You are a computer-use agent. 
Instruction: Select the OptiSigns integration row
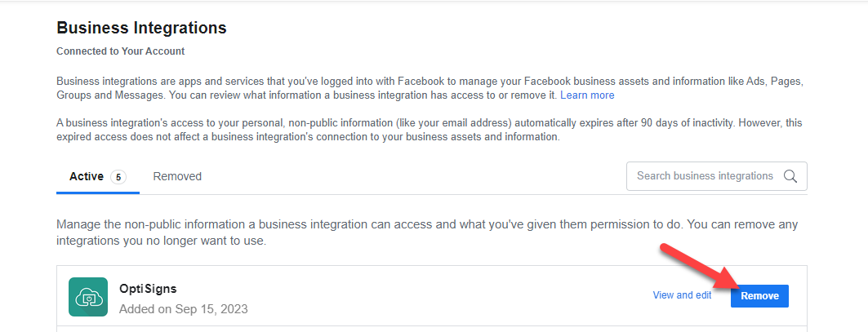click(x=432, y=296)
